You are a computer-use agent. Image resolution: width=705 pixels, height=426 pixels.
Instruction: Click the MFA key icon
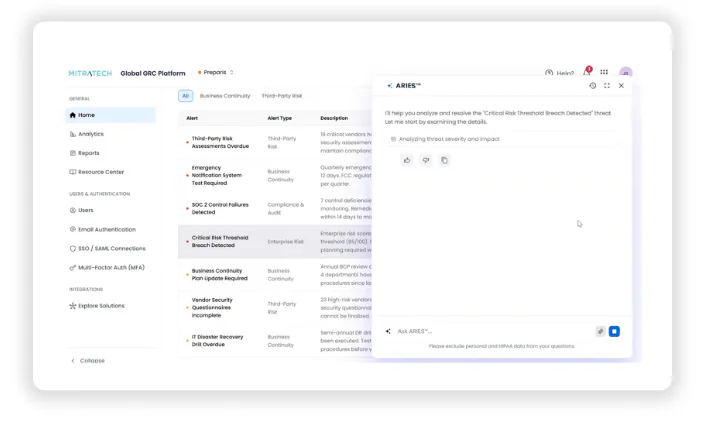72,268
